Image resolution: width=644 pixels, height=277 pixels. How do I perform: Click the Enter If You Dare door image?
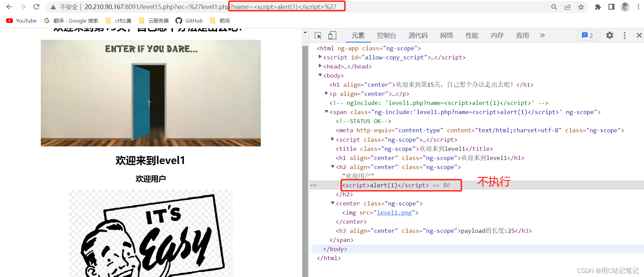coord(151,93)
